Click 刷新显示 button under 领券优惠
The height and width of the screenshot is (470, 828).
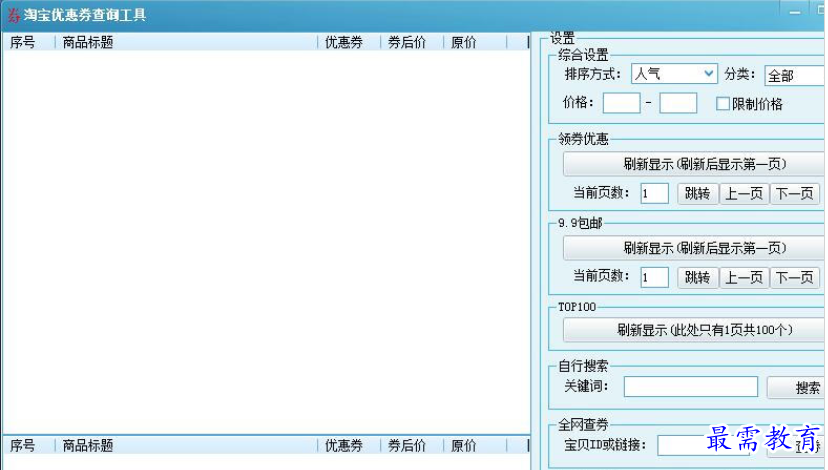(695, 164)
